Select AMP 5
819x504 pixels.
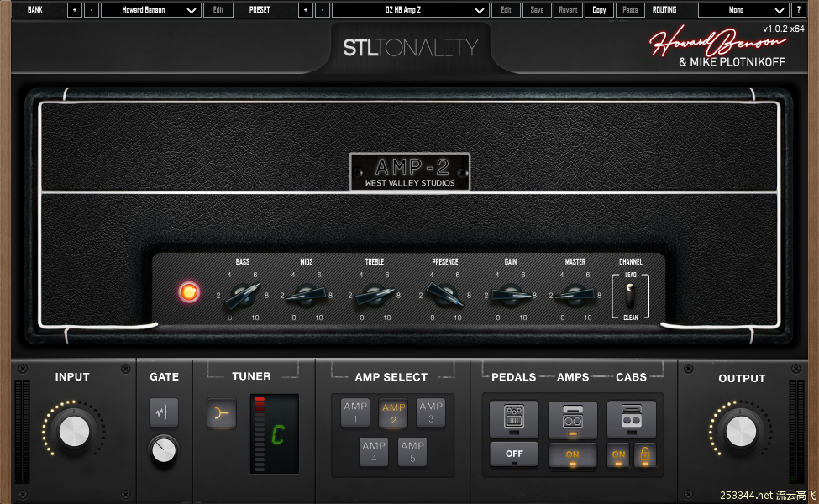[412, 452]
